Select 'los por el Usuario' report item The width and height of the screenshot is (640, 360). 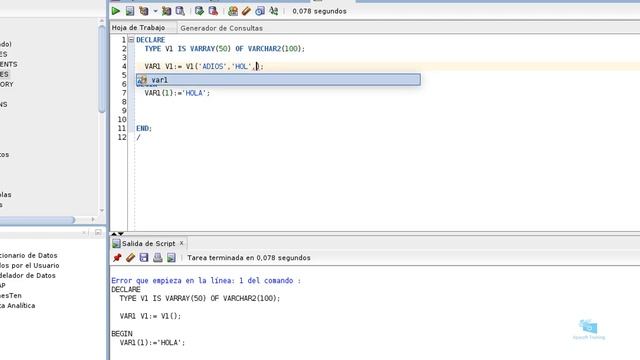point(29,265)
